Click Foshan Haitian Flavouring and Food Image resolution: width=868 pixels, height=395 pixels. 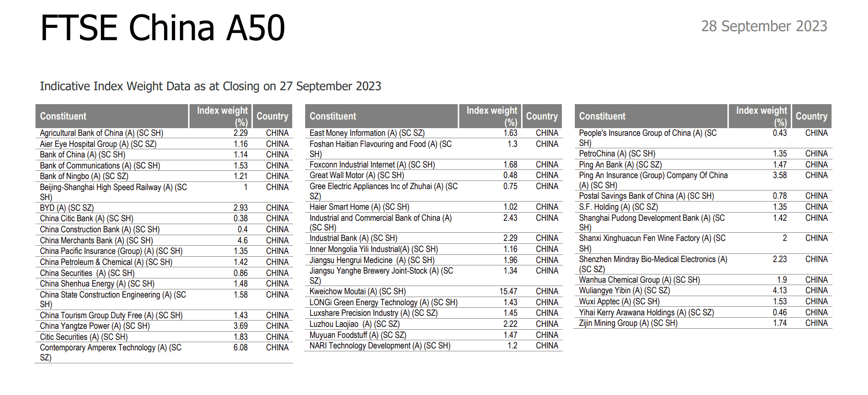click(380, 149)
